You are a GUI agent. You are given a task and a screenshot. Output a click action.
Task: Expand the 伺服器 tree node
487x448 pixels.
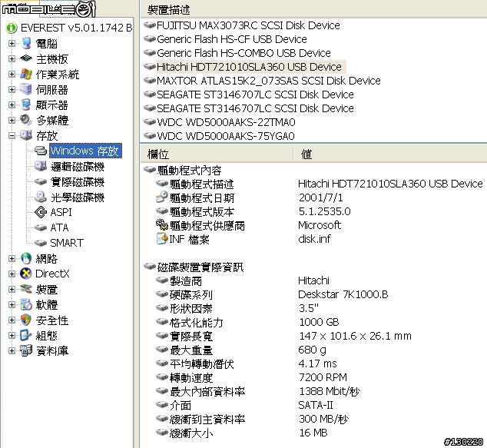(x=12, y=89)
